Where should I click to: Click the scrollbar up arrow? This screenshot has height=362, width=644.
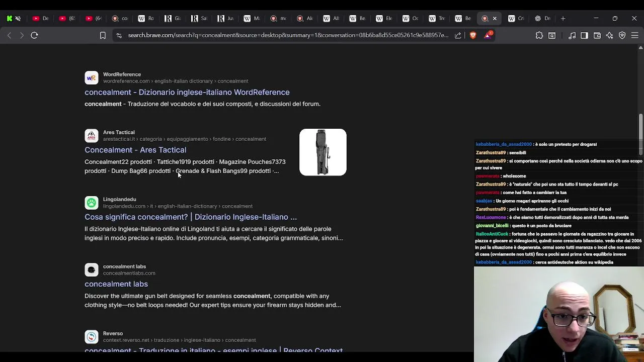pyautogui.click(x=640, y=48)
